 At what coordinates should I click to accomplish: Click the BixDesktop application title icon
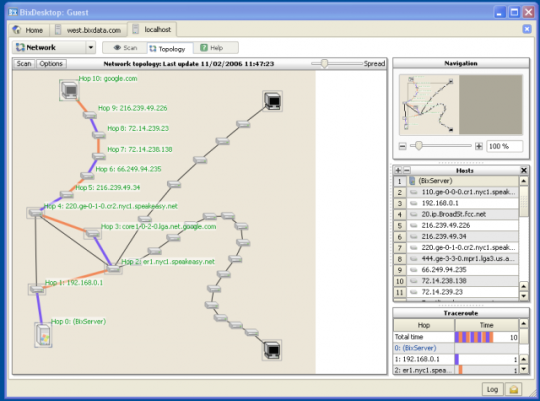pyautogui.click(x=13, y=12)
